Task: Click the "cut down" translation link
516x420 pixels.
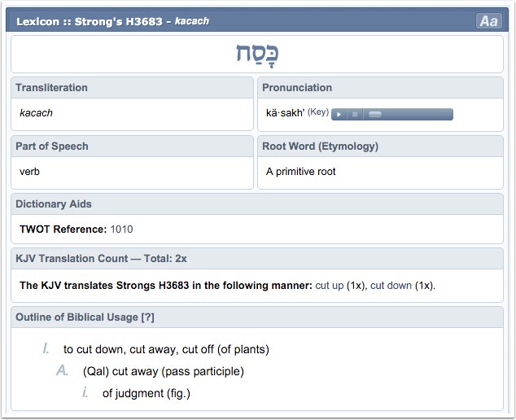Action: pyautogui.click(x=391, y=286)
